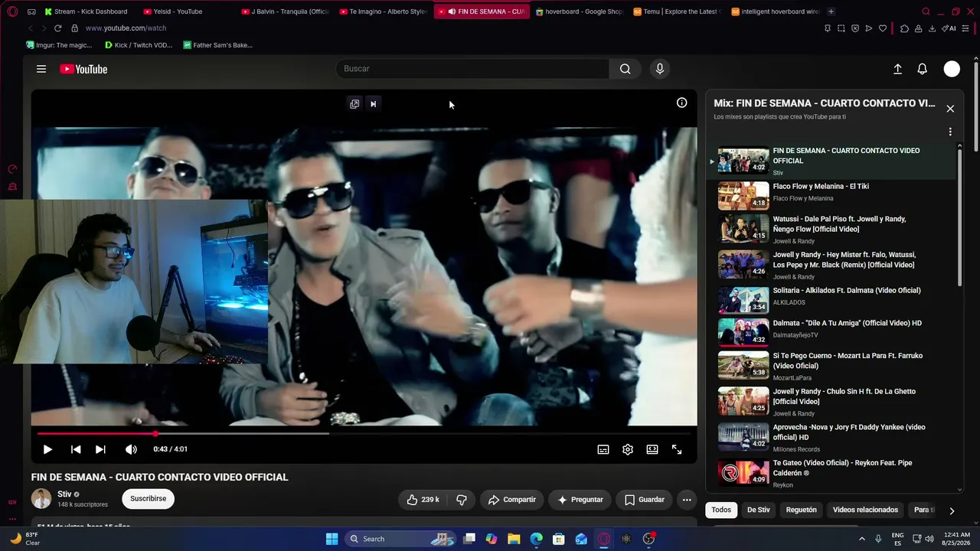Play Jowell y Randy - Hey Mister remix

(x=832, y=266)
